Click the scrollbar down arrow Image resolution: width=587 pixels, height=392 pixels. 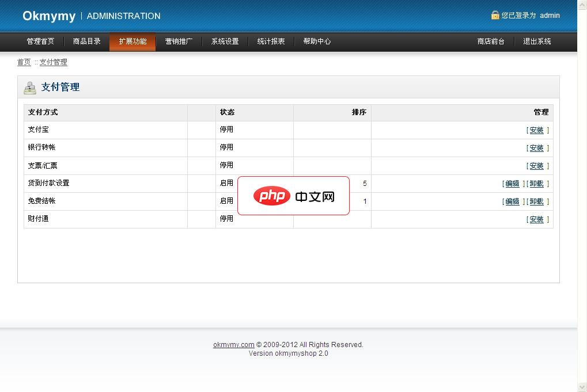pos(582,387)
